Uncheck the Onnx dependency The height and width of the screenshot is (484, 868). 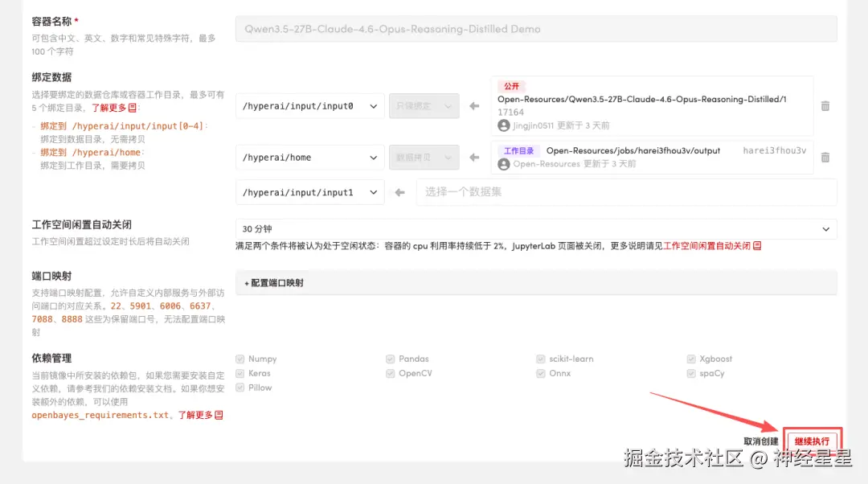coord(542,373)
